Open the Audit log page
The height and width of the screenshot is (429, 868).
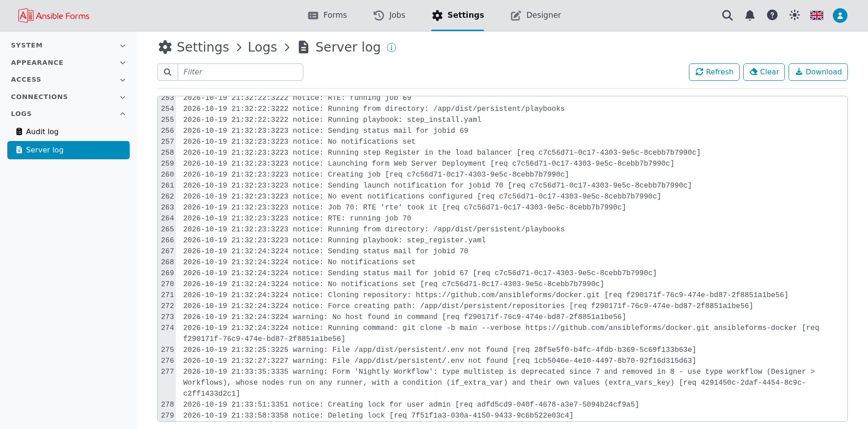[x=69, y=132]
